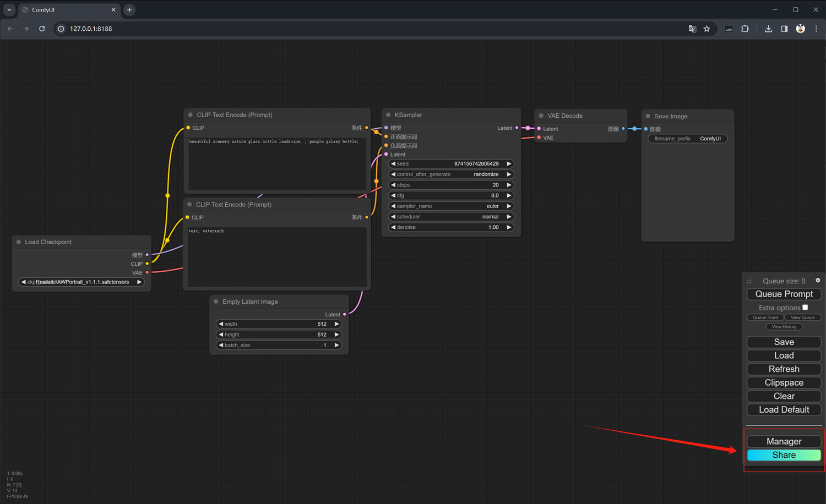Click the browser translate page icon
The height and width of the screenshot is (504, 826).
(692, 29)
